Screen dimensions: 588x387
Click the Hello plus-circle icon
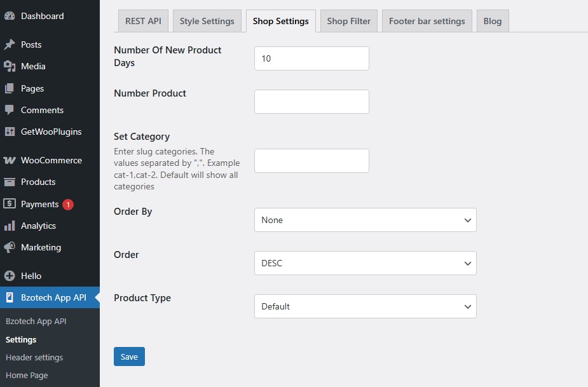pyautogui.click(x=10, y=276)
